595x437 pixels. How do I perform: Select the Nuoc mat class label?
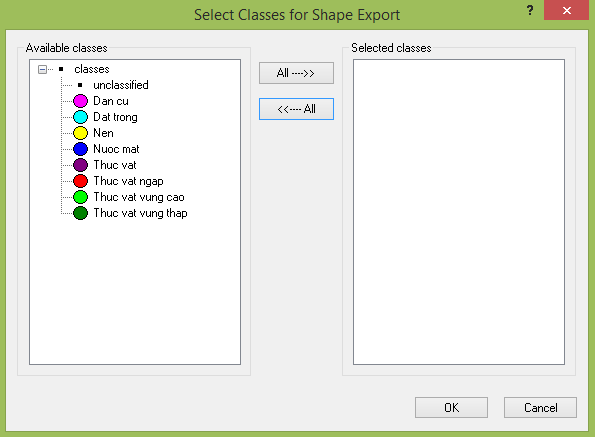point(116,149)
